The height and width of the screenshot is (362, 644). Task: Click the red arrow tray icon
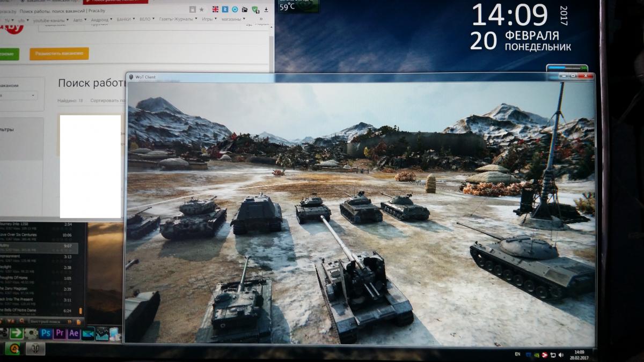point(544,354)
